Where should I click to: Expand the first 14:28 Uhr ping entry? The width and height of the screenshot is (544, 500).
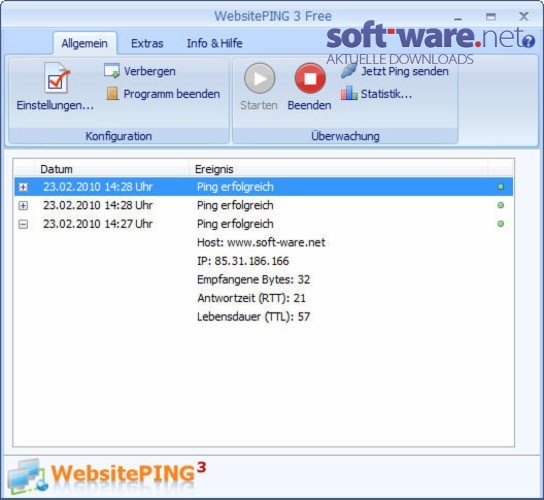point(23,187)
